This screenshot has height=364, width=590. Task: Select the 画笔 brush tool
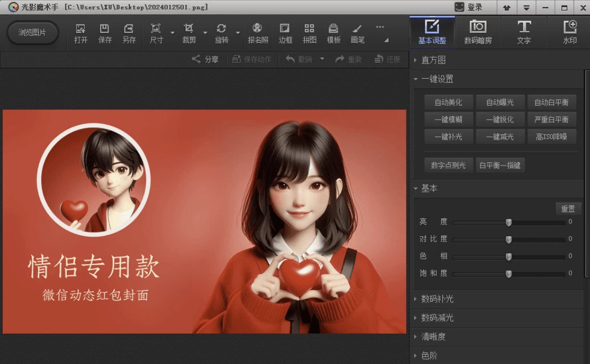[x=358, y=32]
